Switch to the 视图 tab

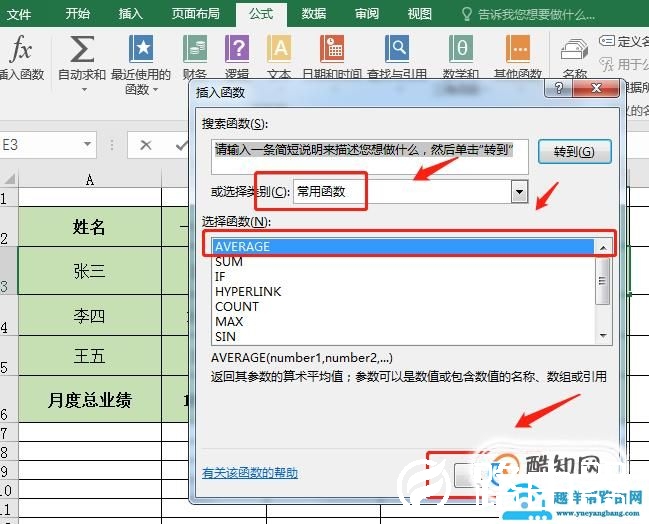(419, 14)
